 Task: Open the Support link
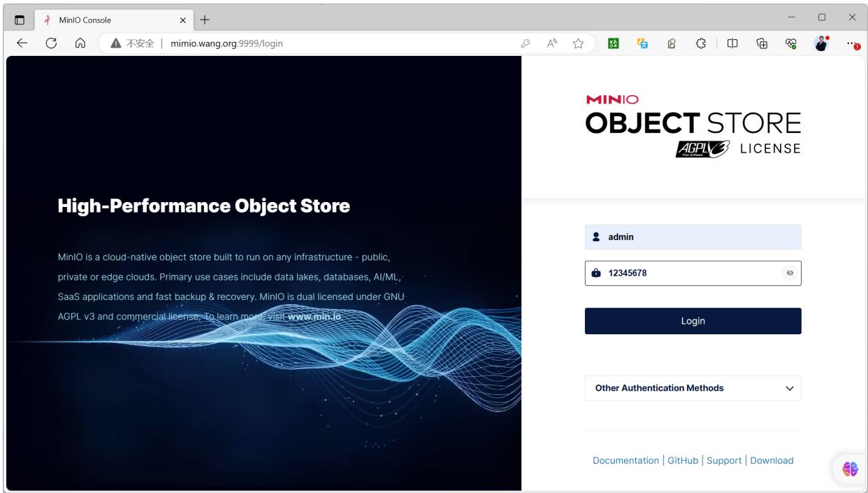724,460
